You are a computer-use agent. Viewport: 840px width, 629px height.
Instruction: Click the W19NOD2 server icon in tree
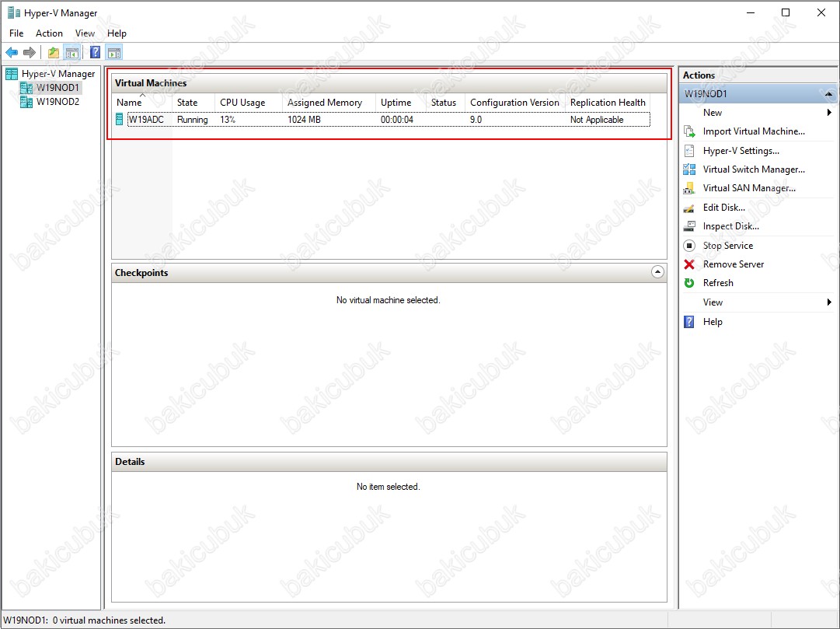pyautogui.click(x=26, y=101)
